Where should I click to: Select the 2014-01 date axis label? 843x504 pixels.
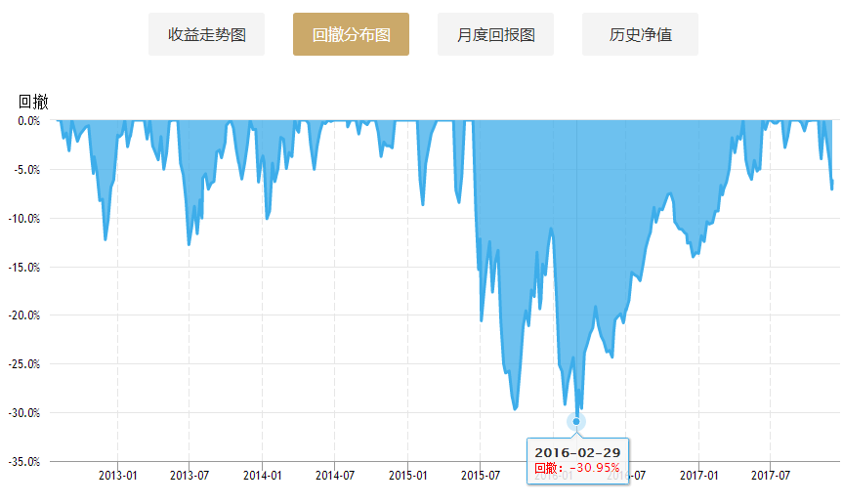coord(262,476)
